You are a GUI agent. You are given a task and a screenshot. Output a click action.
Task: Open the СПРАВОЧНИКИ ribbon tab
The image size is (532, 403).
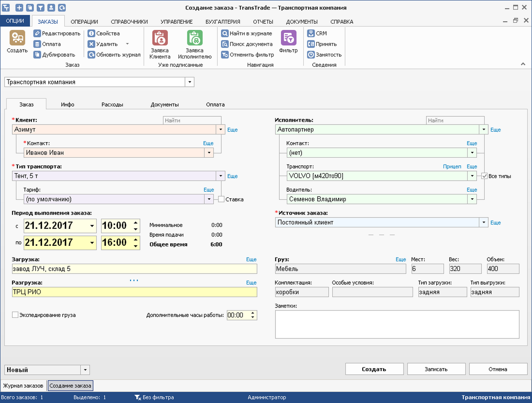pyautogui.click(x=129, y=22)
